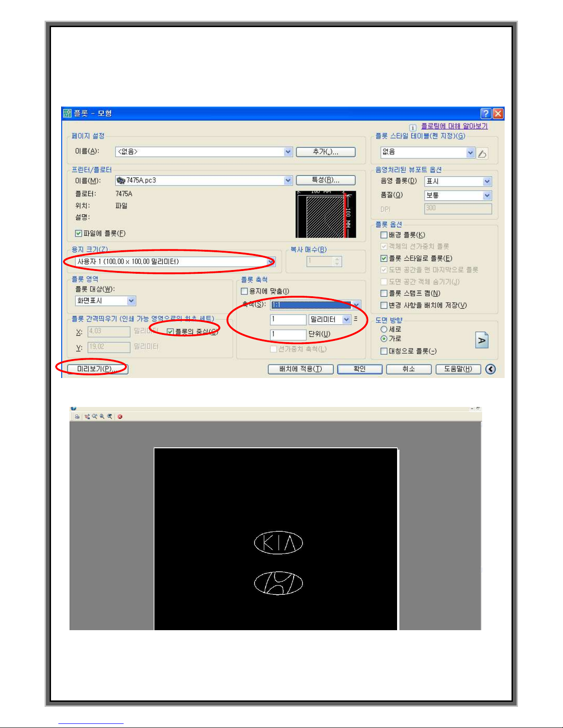This screenshot has width=563, height=728.
Task: Click the 확인 OK button
Action: pyautogui.click(x=360, y=369)
